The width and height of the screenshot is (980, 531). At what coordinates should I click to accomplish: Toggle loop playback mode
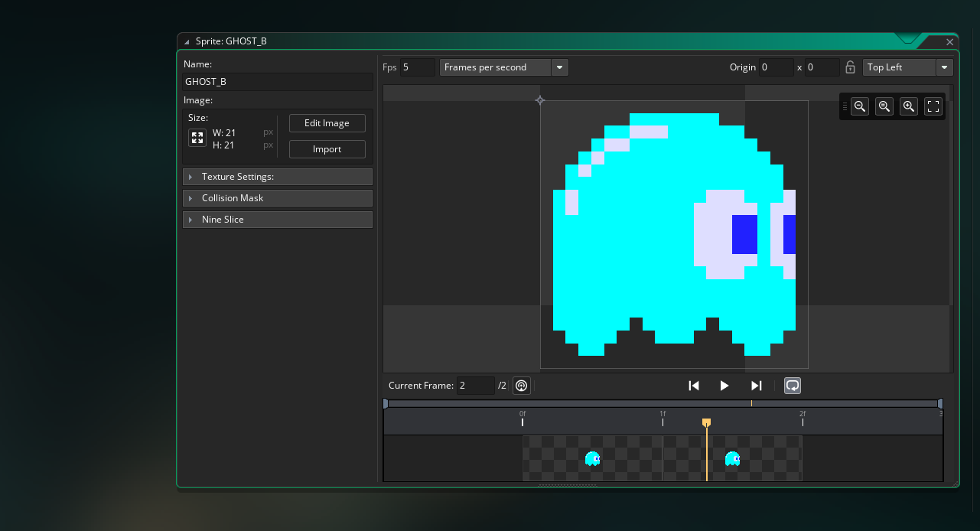[x=793, y=386]
